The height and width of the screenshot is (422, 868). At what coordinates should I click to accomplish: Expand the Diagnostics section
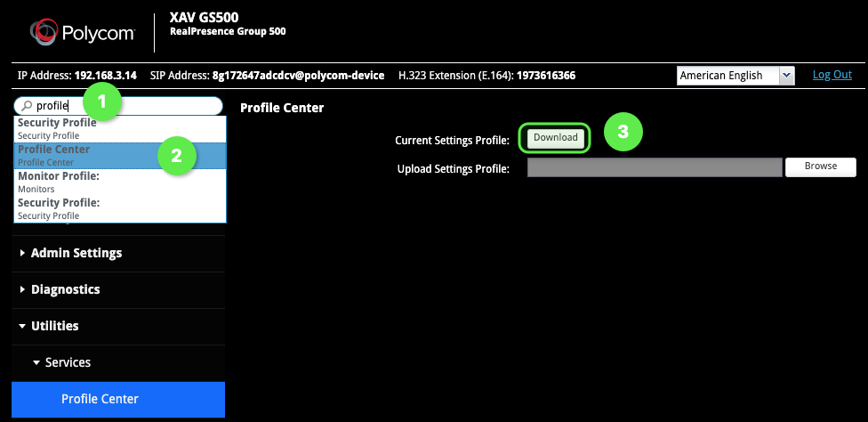pos(118,289)
